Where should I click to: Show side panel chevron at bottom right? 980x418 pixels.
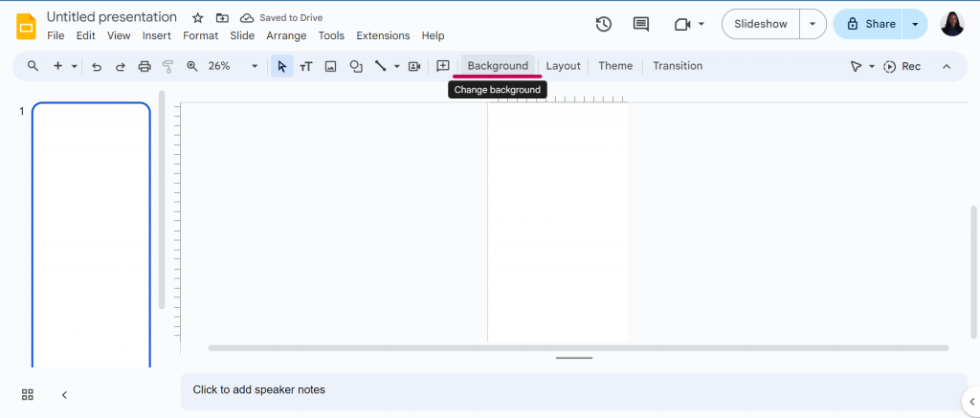[x=972, y=401]
